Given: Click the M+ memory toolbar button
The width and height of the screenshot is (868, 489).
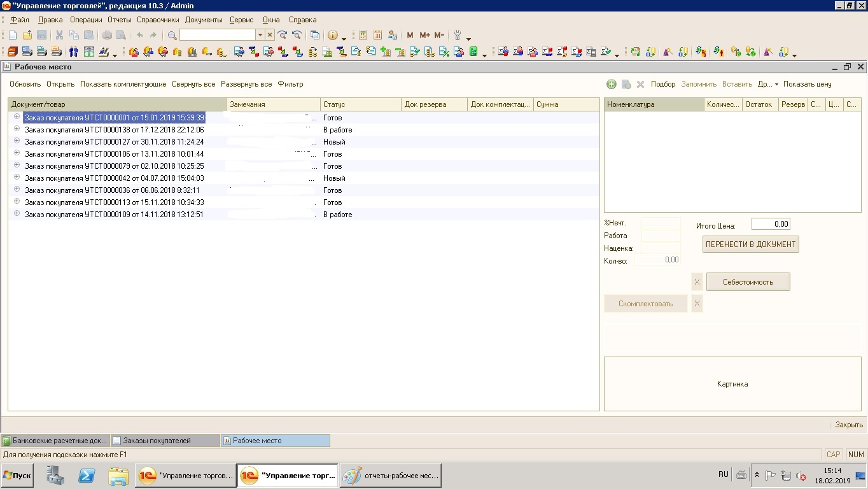Looking at the screenshot, I should click(x=424, y=35).
